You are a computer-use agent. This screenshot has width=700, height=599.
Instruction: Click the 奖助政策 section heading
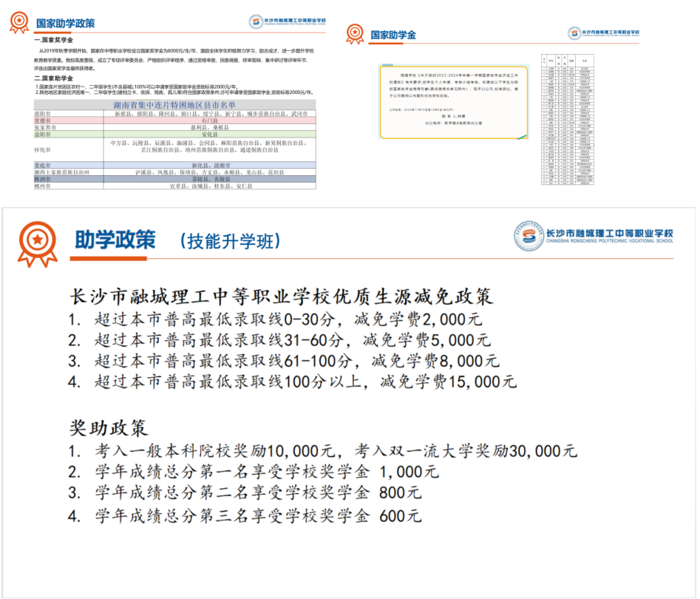coord(109,427)
